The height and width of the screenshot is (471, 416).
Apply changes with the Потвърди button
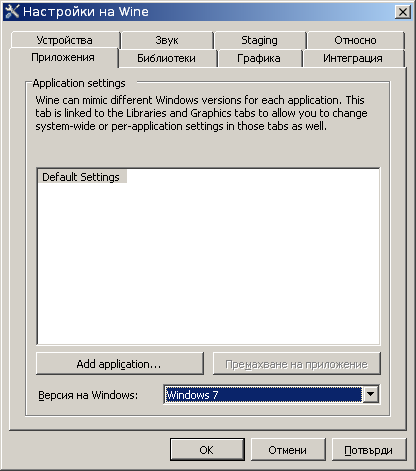(x=369, y=450)
